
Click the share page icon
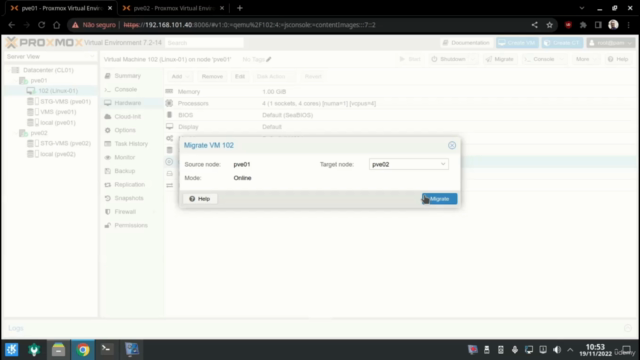[534, 25]
